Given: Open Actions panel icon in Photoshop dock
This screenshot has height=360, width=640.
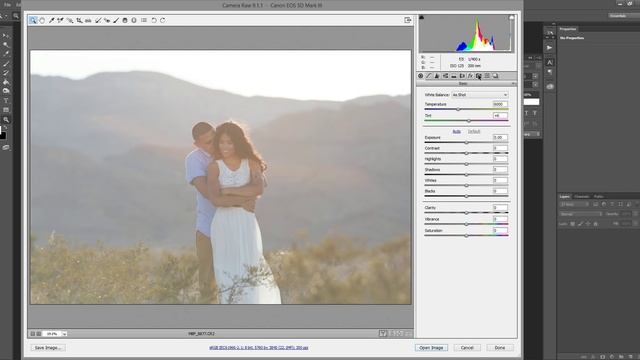Looking at the screenshot, I should [550, 47].
